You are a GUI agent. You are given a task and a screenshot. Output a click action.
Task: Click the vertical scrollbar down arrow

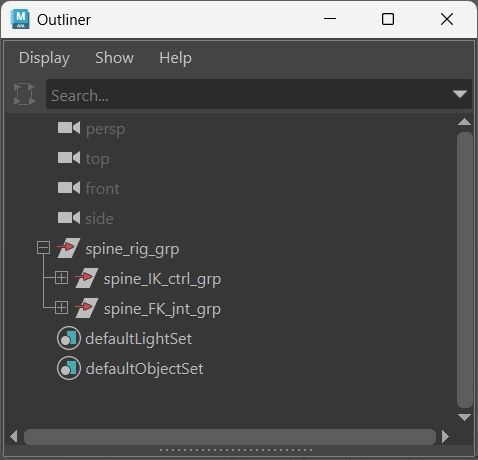click(464, 417)
